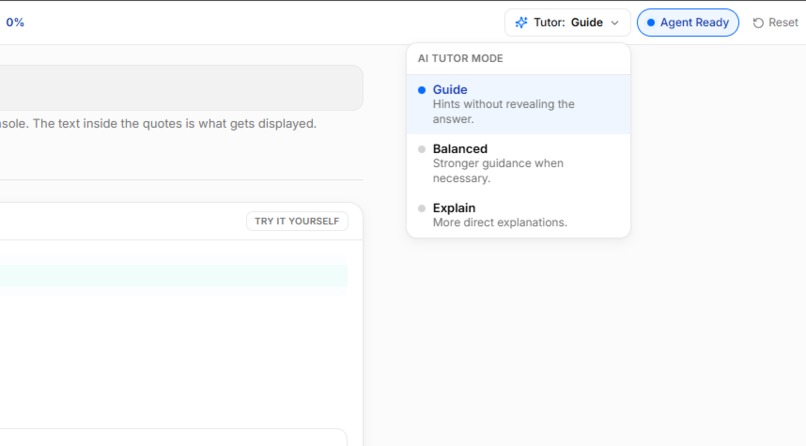Click the text about quotes being displayed
Viewport: 806px width, 446px height.
click(158, 124)
